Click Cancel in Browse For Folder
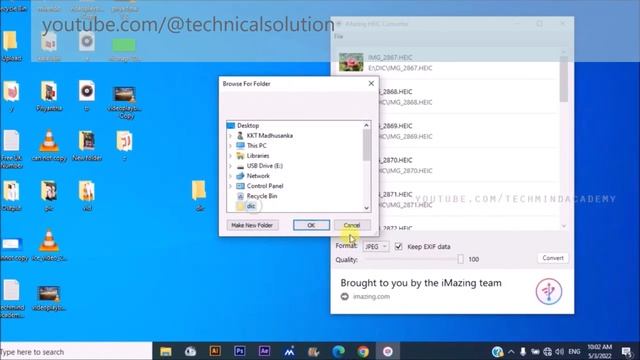Screen dimensions: 640x360 pos(352,225)
